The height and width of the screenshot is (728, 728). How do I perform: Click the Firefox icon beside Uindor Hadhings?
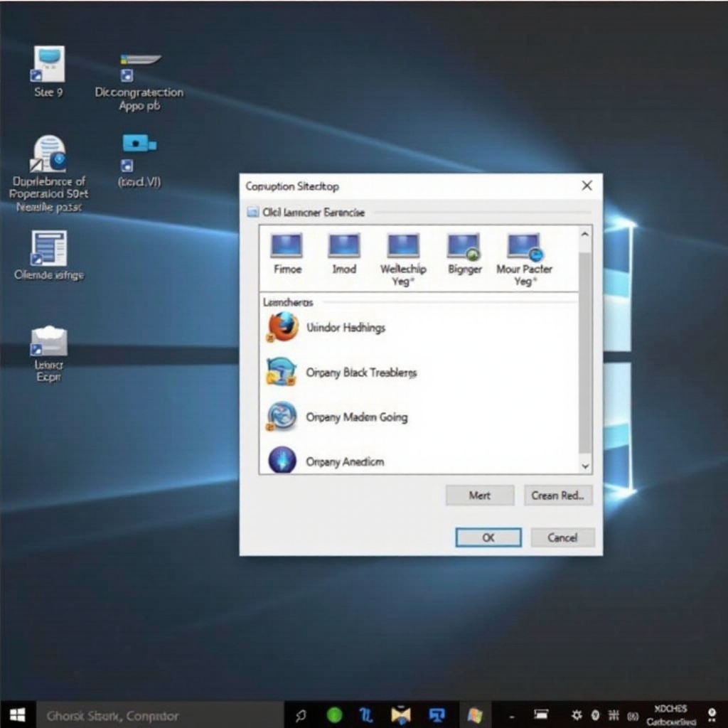click(282, 327)
